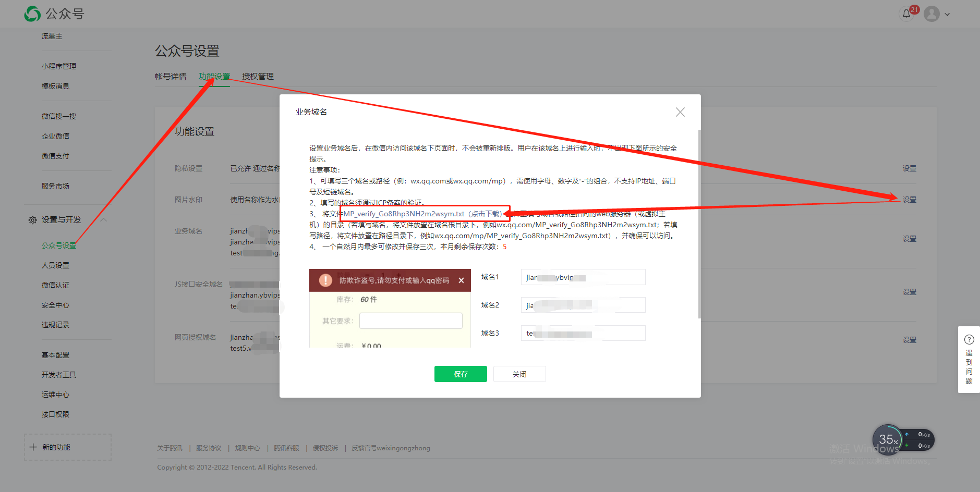Viewport: 980px width, 492px height.
Task: Click the 35% network speed widget
Action: pyautogui.click(x=903, y=440)
